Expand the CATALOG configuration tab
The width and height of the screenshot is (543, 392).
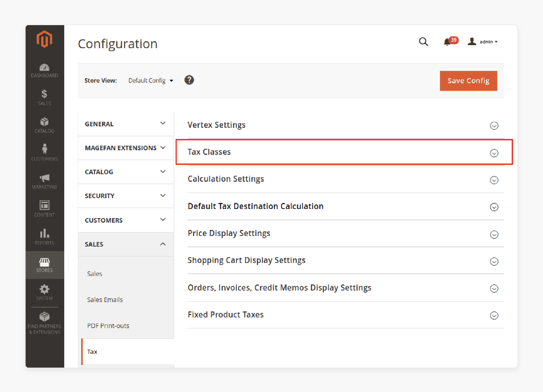click(126, 172)
